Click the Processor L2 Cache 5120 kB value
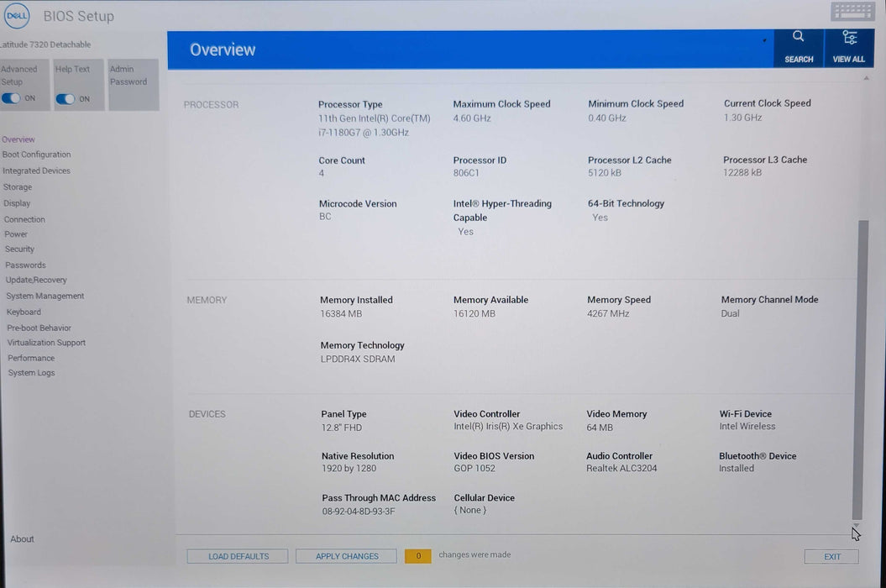 (x=604, y=172)
